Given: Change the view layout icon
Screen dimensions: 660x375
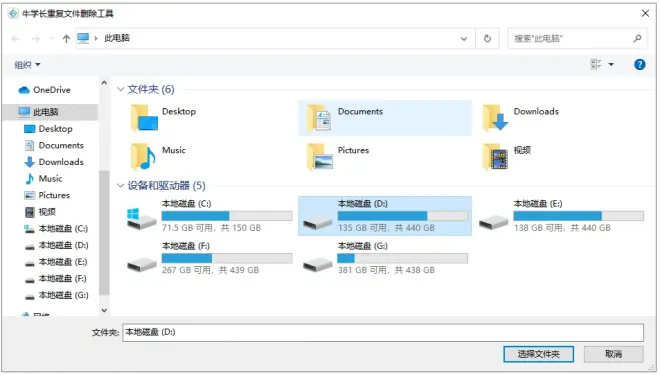Looking at the screenshot, I should click(x=596, y=64).
